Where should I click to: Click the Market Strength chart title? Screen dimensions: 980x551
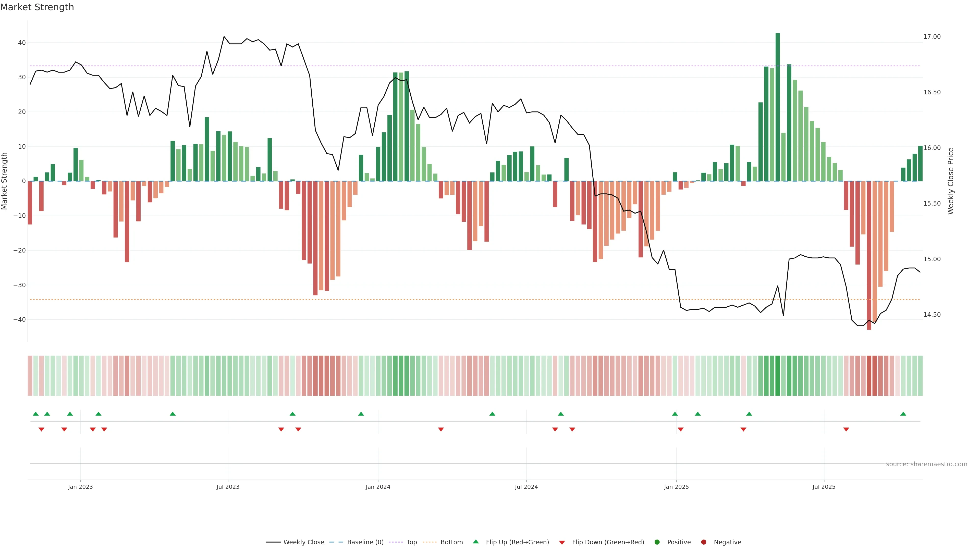coord(37,7)
